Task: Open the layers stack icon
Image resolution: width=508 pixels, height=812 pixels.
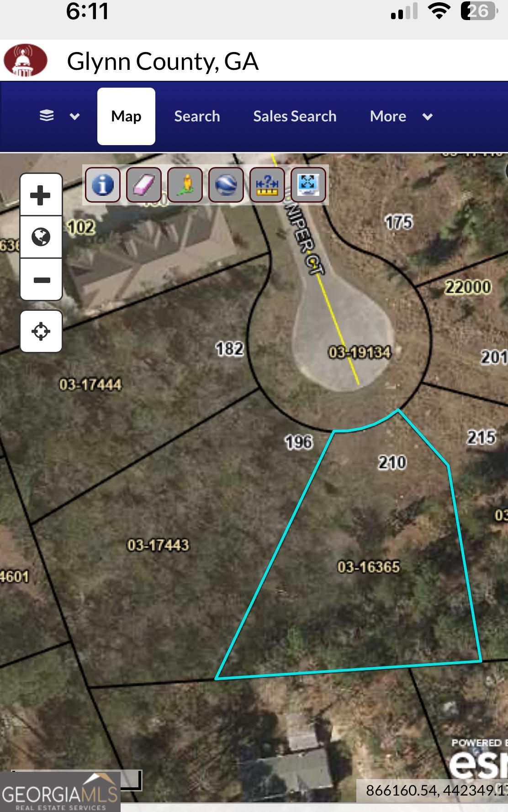Action: click(x=47, y=116)
